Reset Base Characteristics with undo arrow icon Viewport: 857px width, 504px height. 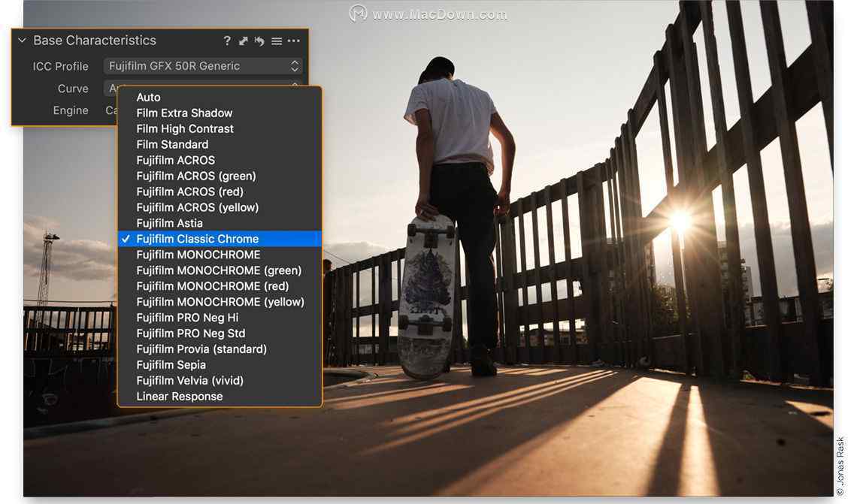(x=259, y=41)
